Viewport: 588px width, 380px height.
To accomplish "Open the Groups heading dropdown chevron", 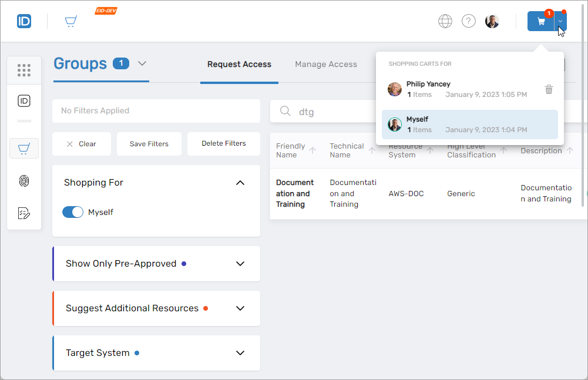I will [x=142, y=63].
